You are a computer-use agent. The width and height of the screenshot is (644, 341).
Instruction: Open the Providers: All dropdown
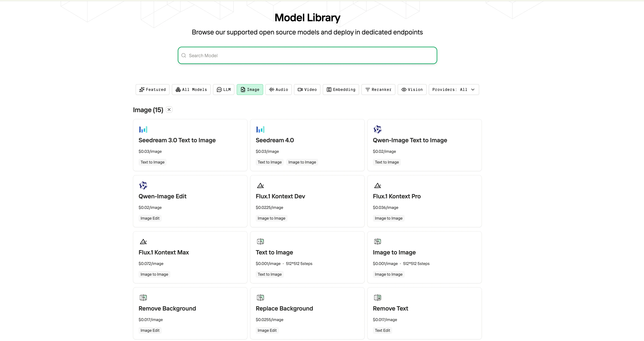pyautogui.click(x=454, y=89)
